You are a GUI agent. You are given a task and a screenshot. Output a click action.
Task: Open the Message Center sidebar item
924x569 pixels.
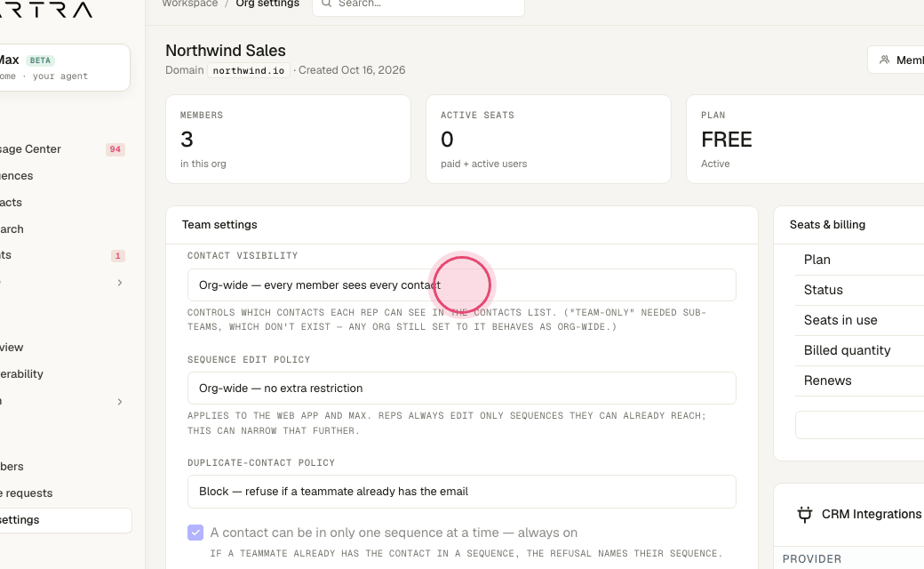pos(62,149)
